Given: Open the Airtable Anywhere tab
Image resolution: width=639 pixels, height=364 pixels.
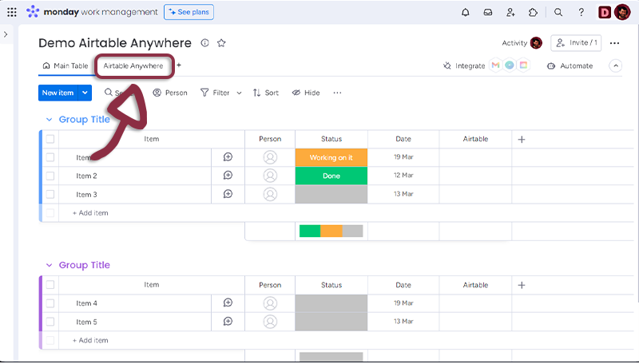Looking at the screenshot, I should 133,66.
